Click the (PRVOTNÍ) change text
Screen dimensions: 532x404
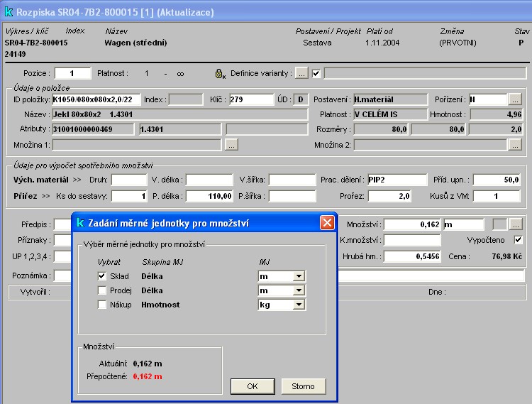tap(458, 43)
